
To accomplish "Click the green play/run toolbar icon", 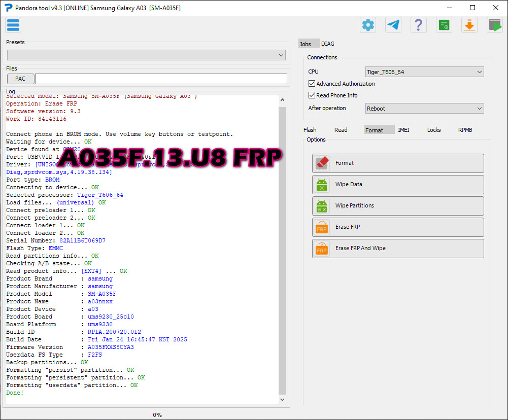I will tap(494, 25).
